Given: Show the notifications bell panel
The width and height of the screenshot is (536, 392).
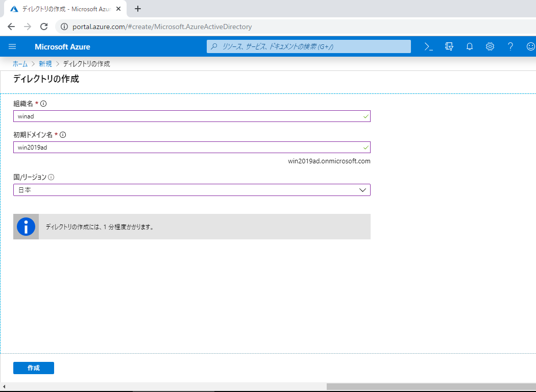Looking at the screenshot, I should pos(470,46).
